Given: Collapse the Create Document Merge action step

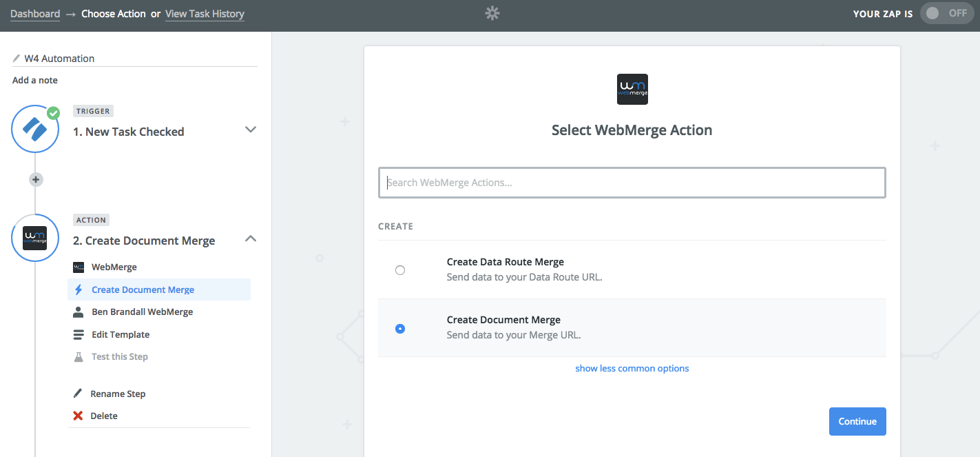Looking at the screenshot, I should (251, 238).
